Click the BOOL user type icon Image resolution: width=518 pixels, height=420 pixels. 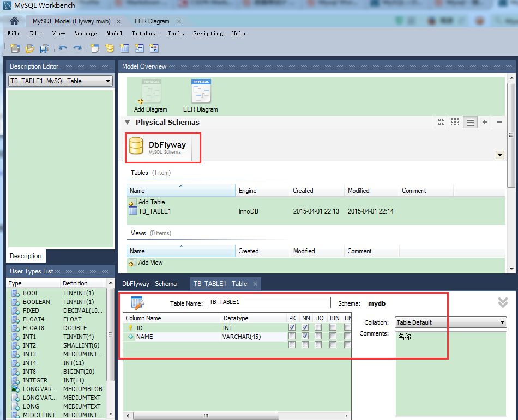(x=16, y=293)
